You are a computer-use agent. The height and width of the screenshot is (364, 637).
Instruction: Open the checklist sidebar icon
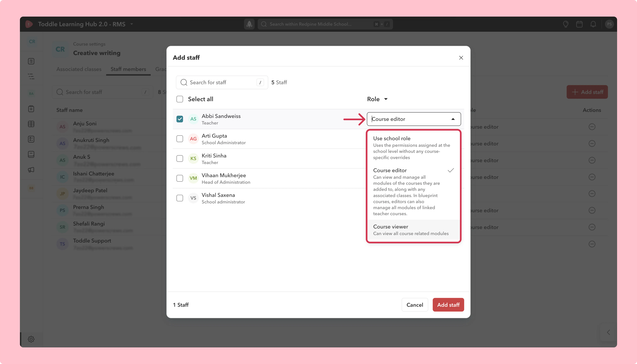coord(31,139)
